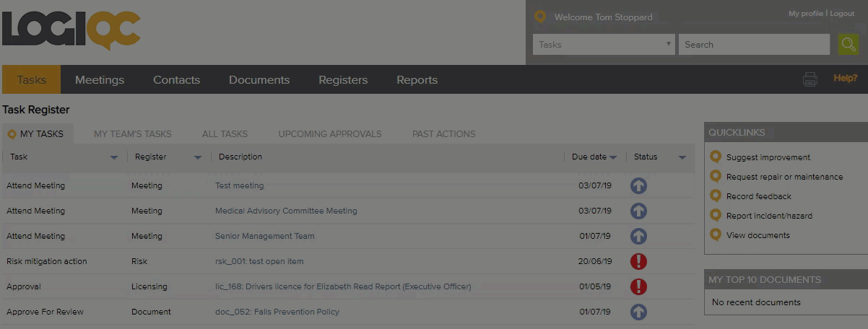
Task: Sort by the Due date column arrow
Action: 613,157
